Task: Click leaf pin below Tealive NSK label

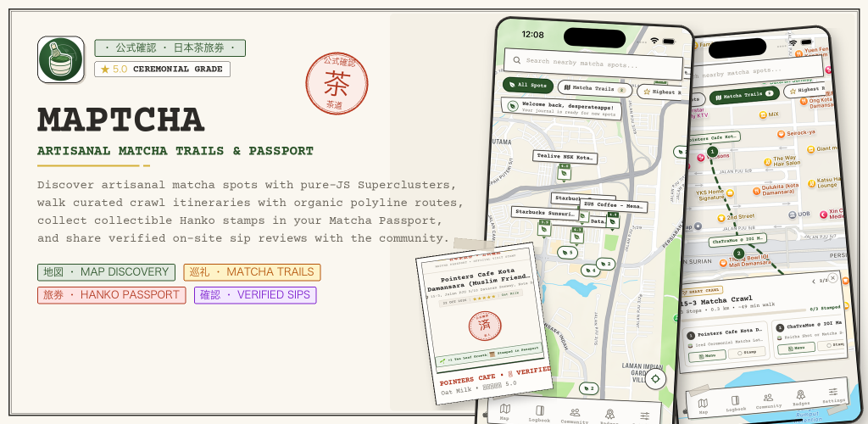Action: [564, 172]
